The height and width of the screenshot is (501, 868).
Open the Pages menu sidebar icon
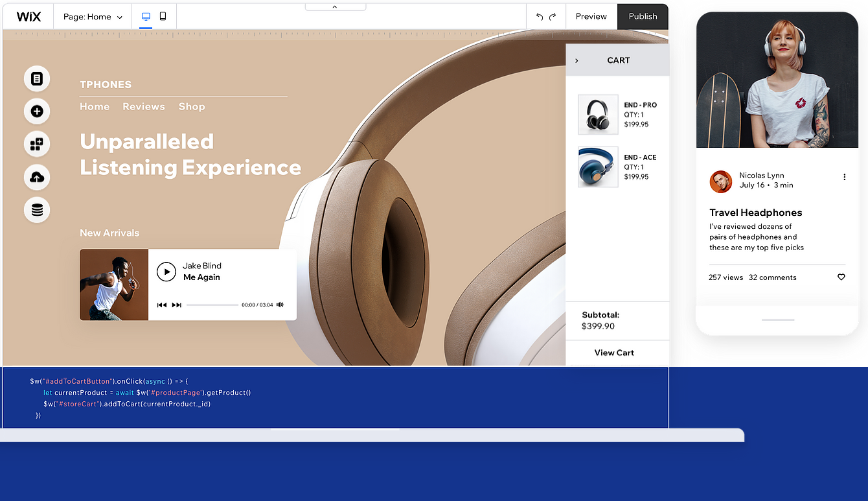(37, 78)
